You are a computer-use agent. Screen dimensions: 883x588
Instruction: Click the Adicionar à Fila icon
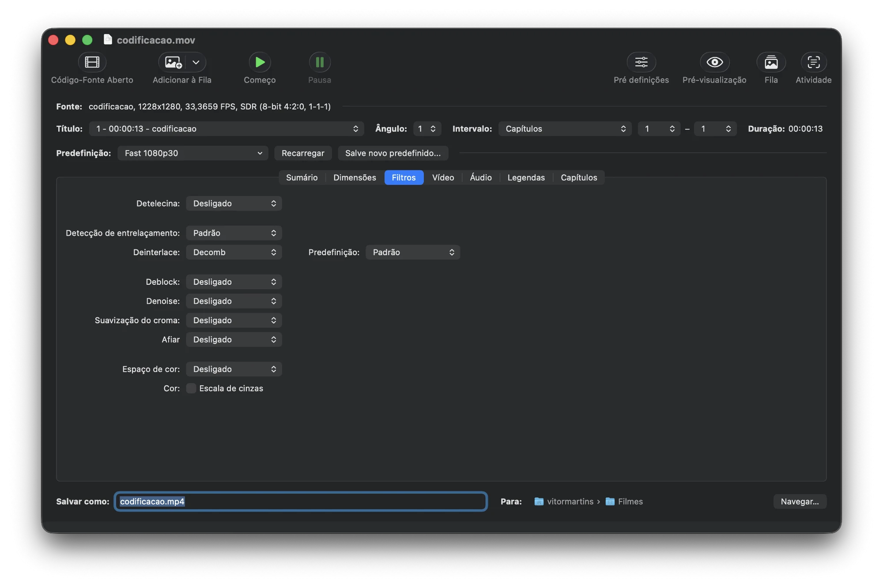tap(173, 62)
